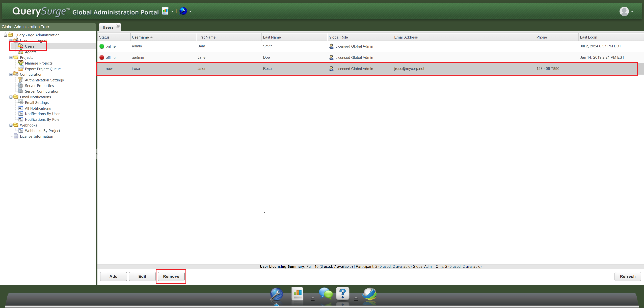Open Webhooks By Project tree item

coord(42,131)
